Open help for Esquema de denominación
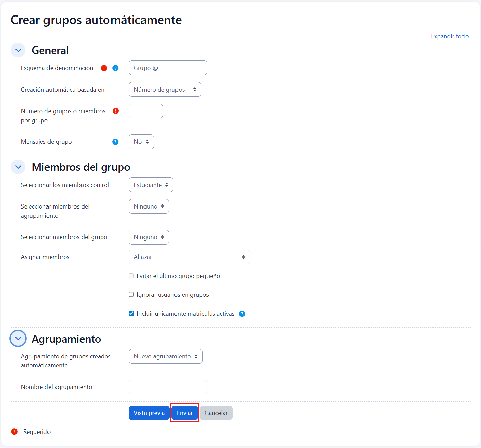481x448 pixels. pyautogui.click(x=115, y=68)
